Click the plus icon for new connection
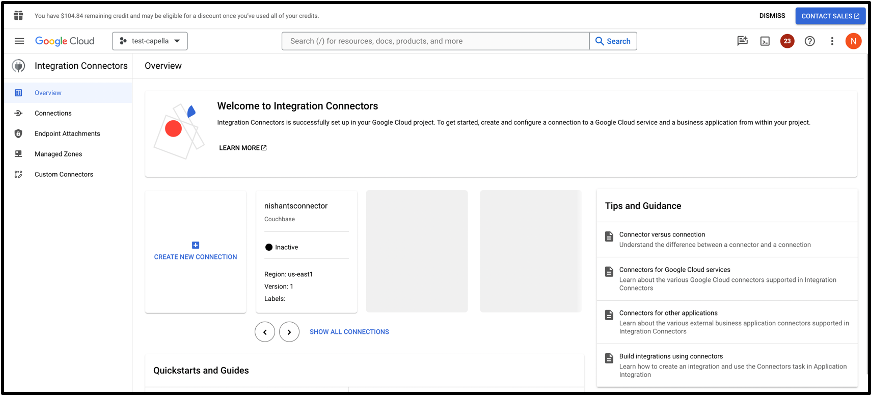The height and width of the screenshot is (396, 872). point(195,245)
